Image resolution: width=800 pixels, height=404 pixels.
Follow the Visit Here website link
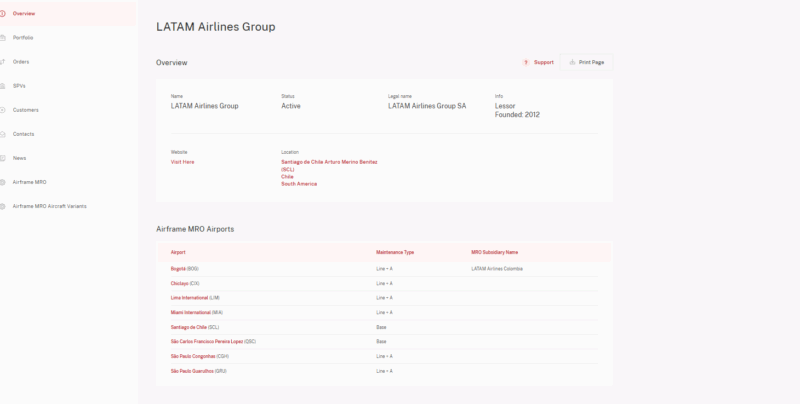click(x=182, y=161)
